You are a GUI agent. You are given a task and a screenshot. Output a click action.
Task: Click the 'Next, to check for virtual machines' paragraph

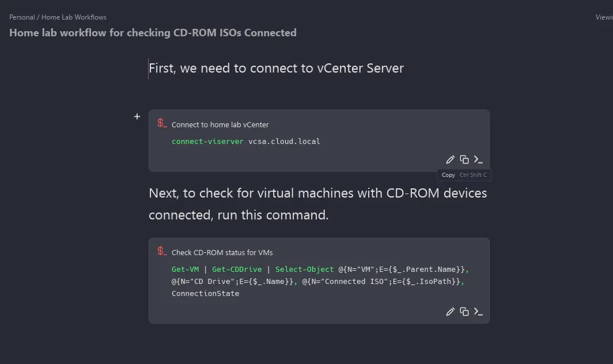(317, 204)
